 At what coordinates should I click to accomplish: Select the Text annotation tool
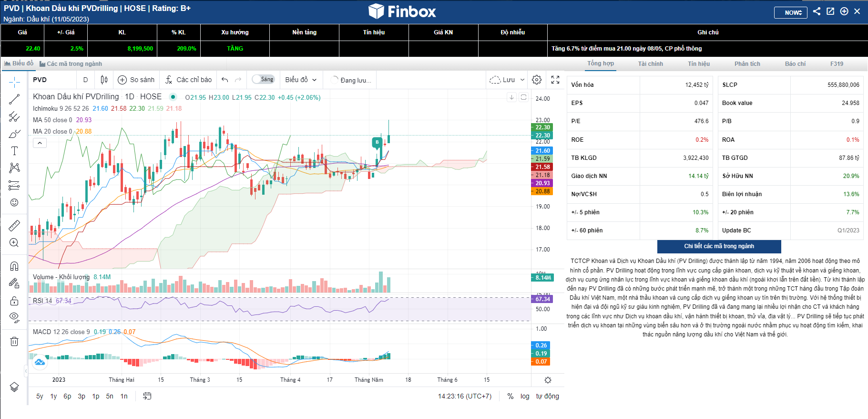[14, 151]
